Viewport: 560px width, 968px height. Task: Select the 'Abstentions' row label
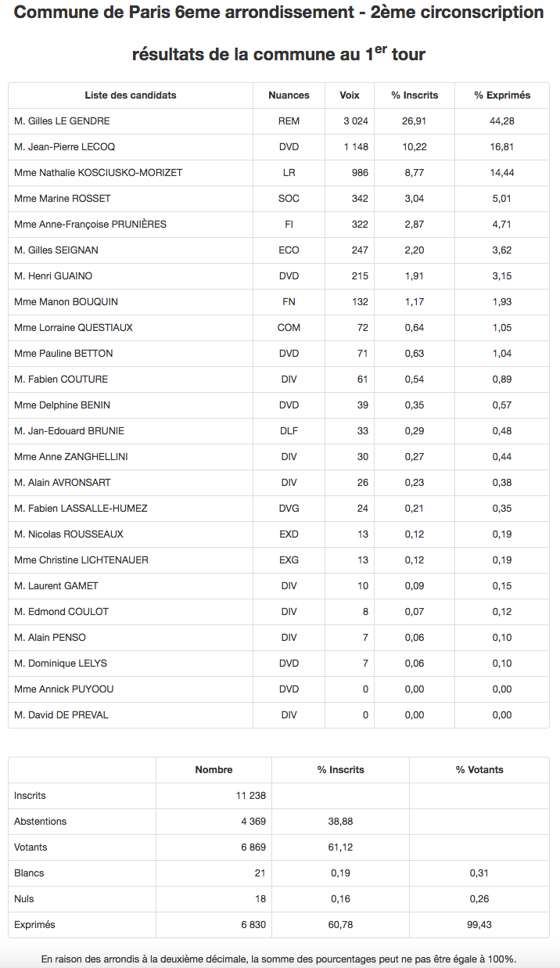click(41, 822)
